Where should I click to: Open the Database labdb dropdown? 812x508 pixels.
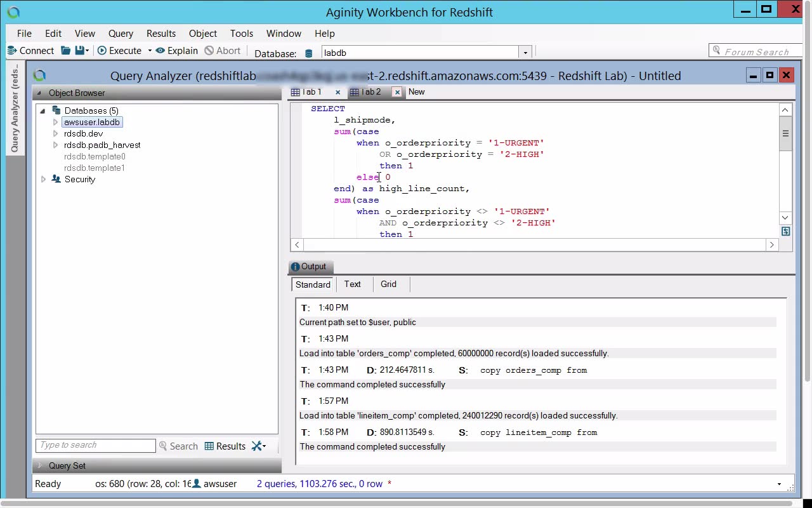click(525, 53)
